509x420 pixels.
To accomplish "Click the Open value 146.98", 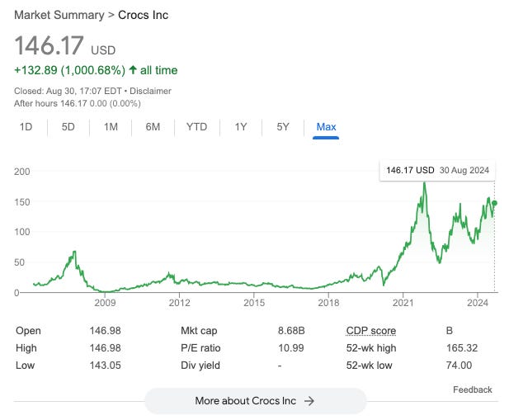I will tap(105, 331).
